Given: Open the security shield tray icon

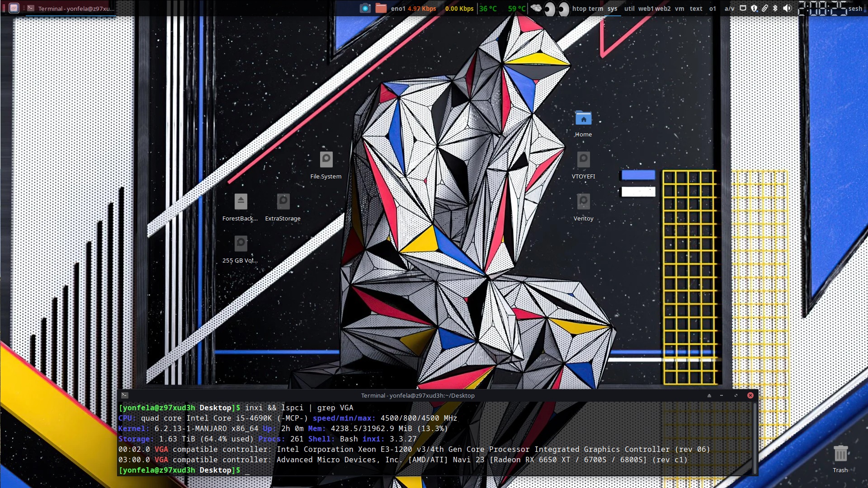Looking at the screenshot, I should (x=754, y=8).
